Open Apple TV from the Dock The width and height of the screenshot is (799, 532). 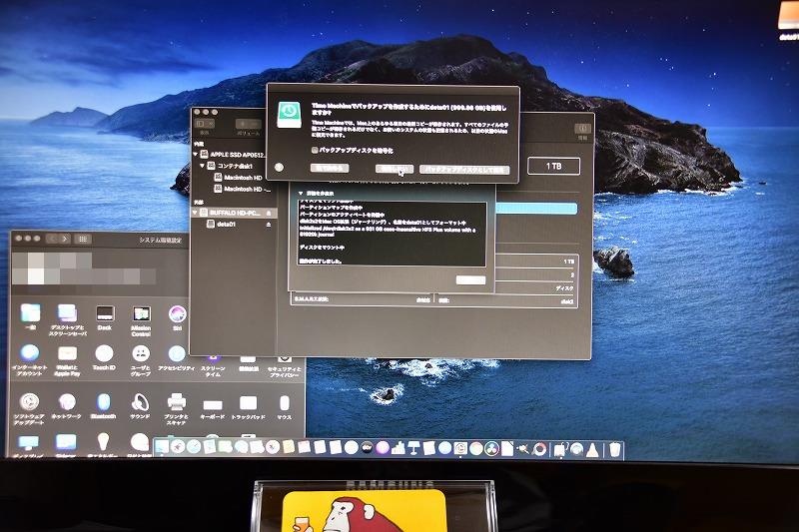tap(367, 448)
